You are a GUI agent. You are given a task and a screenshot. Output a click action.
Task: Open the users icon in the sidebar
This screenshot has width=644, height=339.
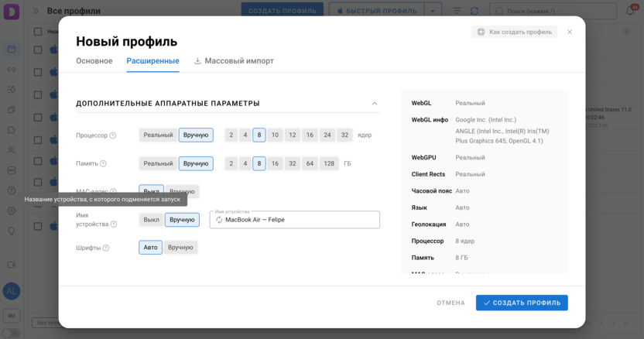(12, 150)
